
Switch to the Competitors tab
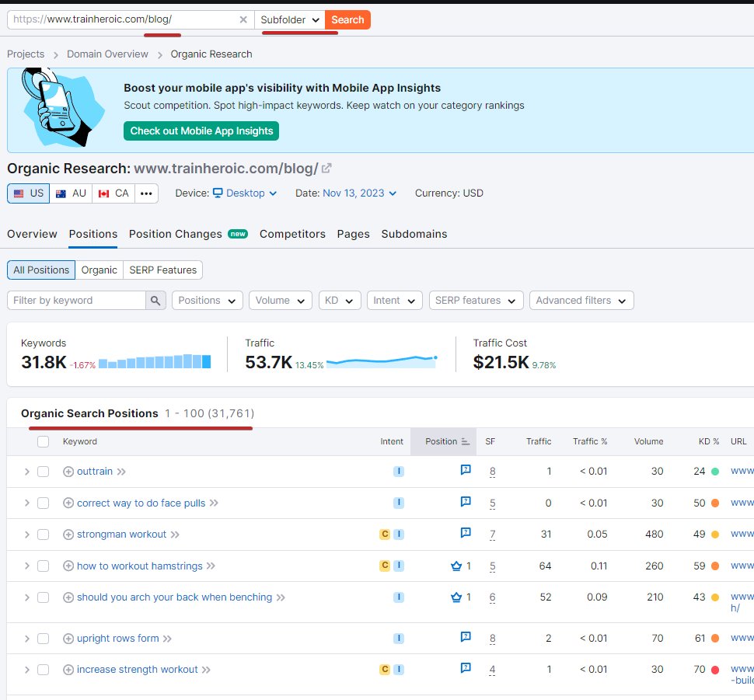(x=292, y=234)
